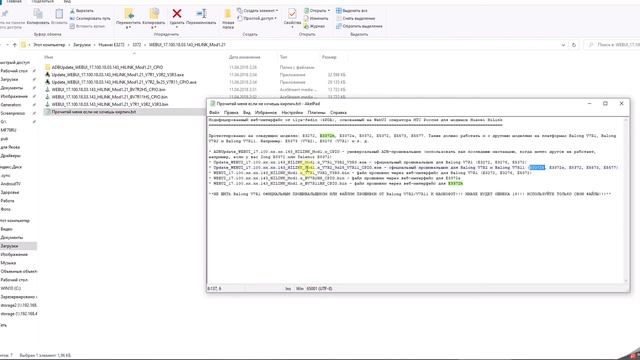The height and width of the screenshot is (360, 640).
Task: Open AkelPad Избранное menu
Action: click(x=266, y=113)
